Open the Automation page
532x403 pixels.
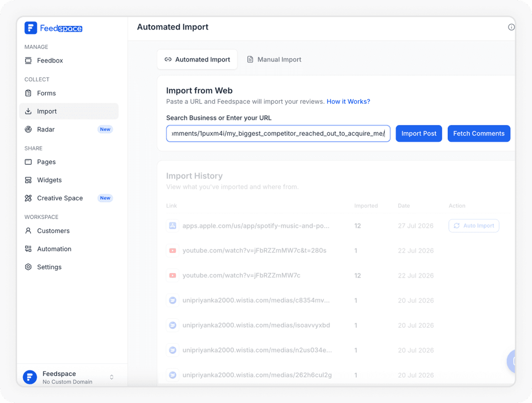(69, 249)
